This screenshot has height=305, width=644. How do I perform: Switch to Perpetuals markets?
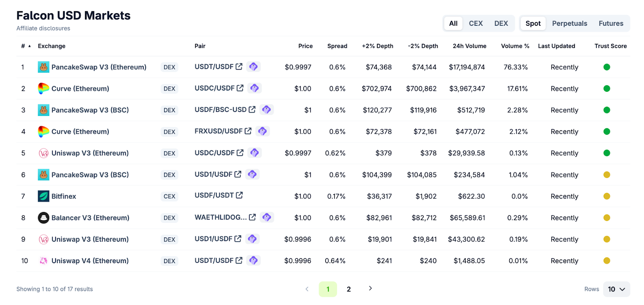click(570, 23)
